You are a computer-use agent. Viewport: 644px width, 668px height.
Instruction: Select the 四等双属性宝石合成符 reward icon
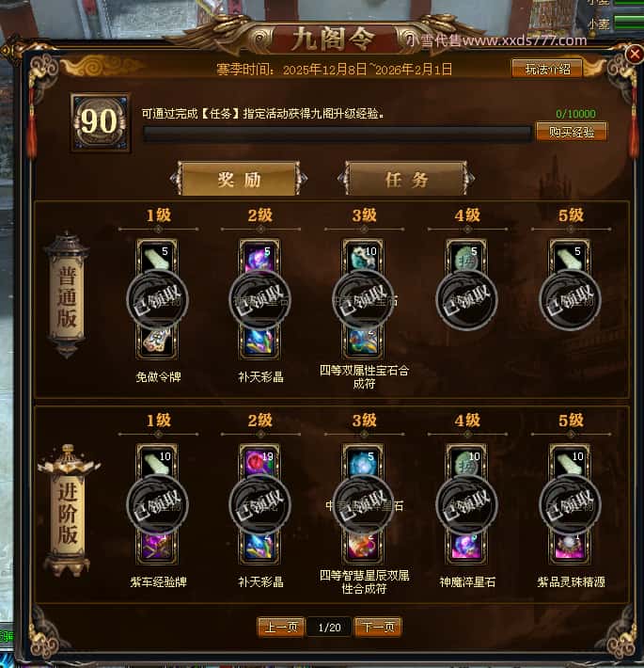363,342
